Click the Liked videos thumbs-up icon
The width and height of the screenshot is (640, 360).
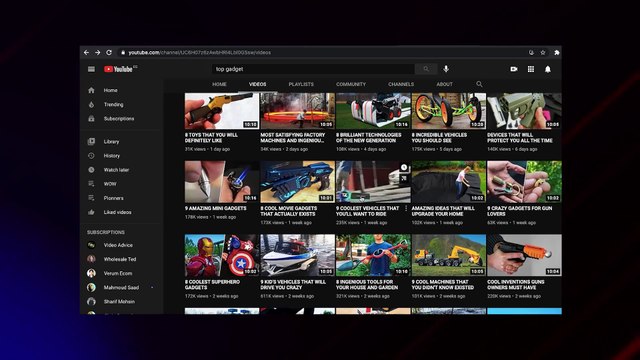coord(91,212)
